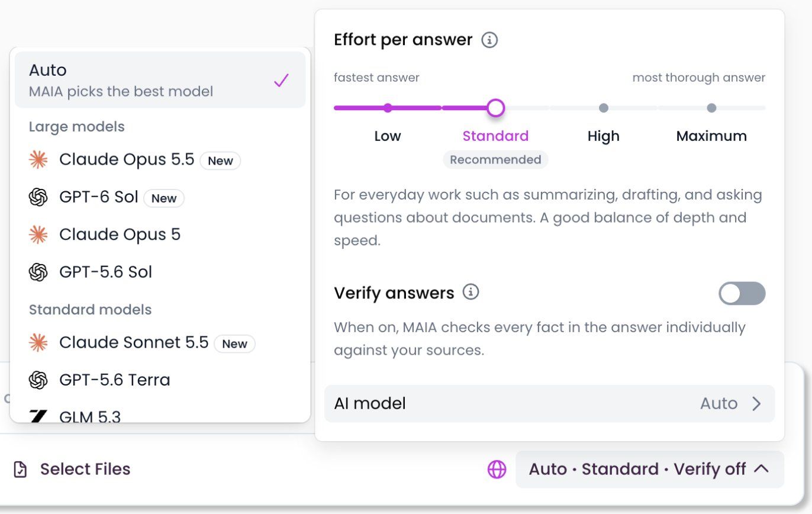Click the GPT-5.6 Sol logo icon

coord(38,272)
